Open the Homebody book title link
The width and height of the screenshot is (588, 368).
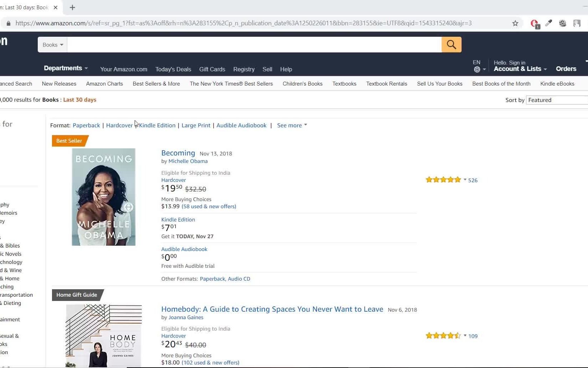pyautogui.click(x=272, y=309)
